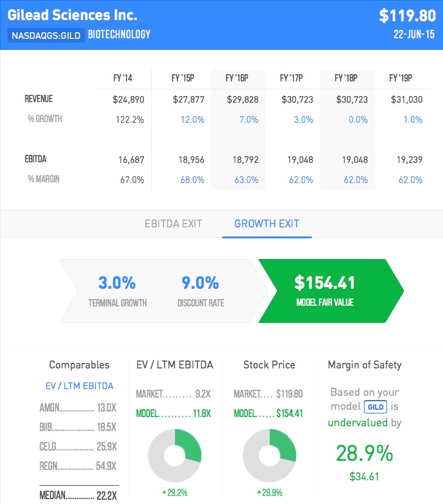Click the % GROWTH row label
This screenshot has width=443, height=504.
tap(44, 119)
